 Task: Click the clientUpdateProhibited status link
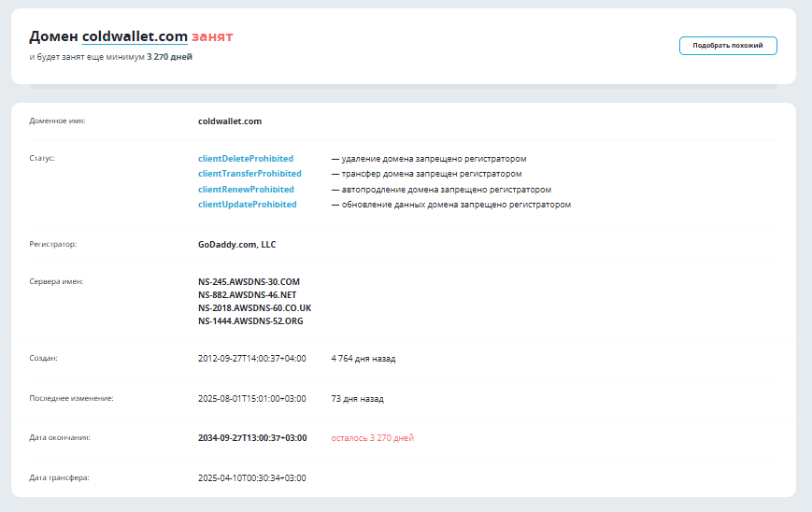[x=247, y=204]
